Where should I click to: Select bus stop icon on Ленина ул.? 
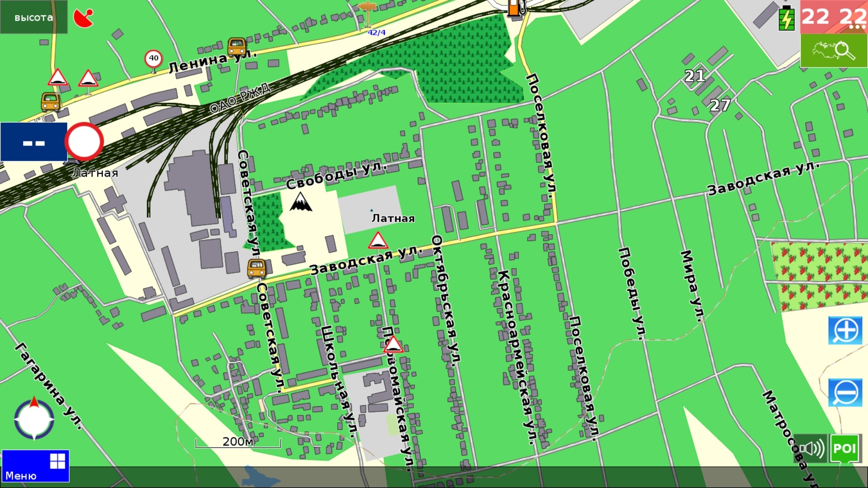click(x=236, y=46)
